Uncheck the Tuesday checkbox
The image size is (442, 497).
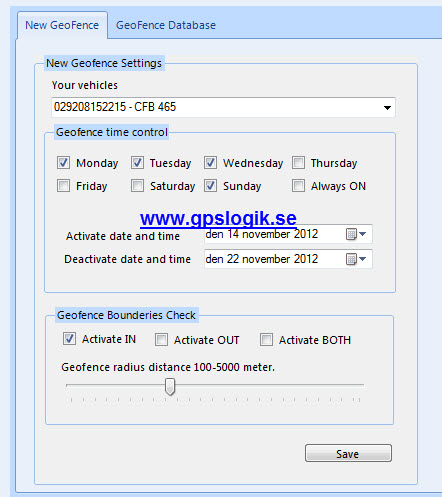click(x=137, y=163)
